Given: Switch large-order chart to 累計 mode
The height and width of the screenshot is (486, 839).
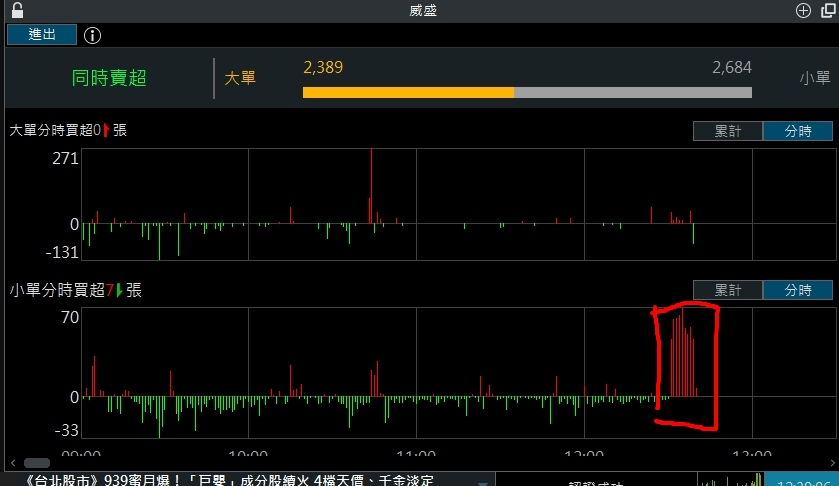Looking at the screenshot, I should pyautogui.click(x=727, y=131).
